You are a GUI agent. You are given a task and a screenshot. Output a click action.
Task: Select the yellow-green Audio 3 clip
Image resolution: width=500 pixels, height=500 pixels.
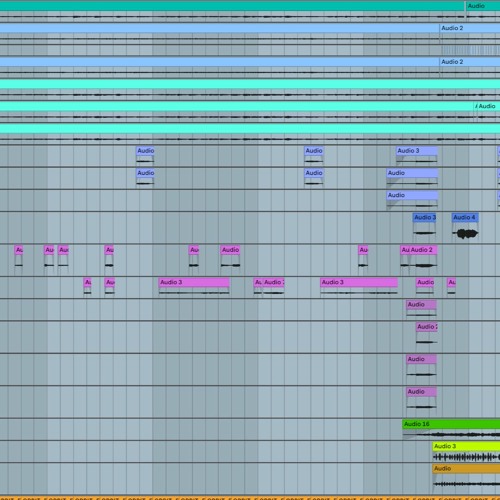click(x=466, y=446)
